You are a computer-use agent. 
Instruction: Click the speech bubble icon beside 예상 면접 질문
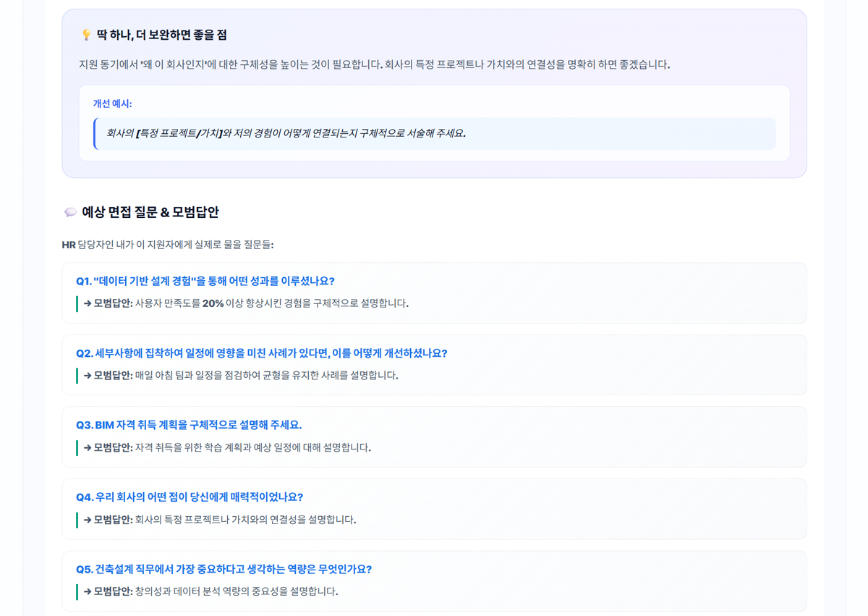(70, 212)
